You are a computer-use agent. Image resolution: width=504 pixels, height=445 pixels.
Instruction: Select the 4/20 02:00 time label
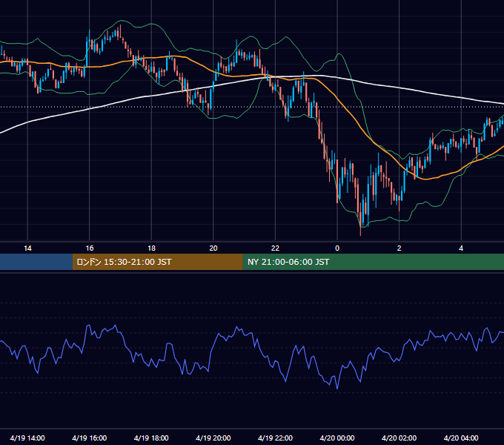point(399,438)
